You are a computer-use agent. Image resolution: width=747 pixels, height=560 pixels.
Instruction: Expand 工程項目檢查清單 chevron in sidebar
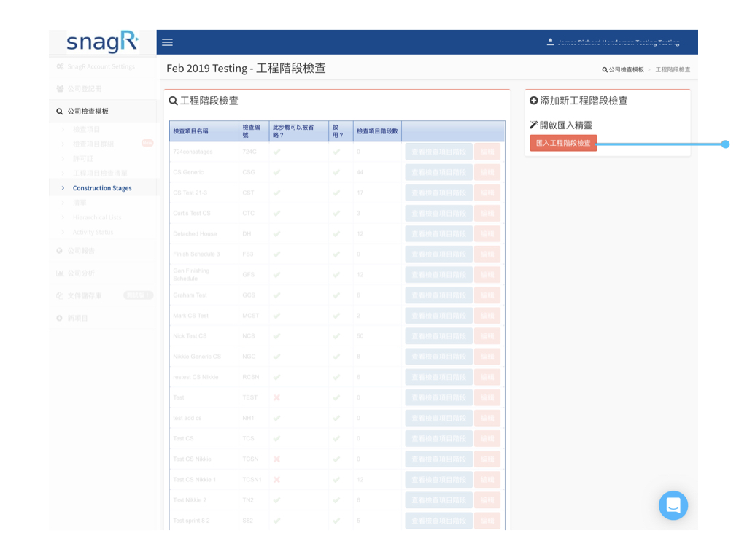[x=63, y=174]
